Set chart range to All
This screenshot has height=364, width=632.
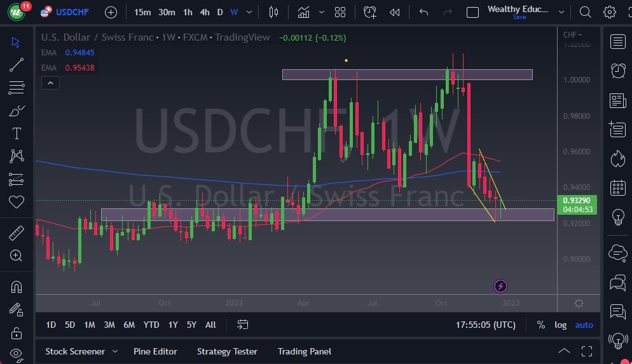coord(210,325)
